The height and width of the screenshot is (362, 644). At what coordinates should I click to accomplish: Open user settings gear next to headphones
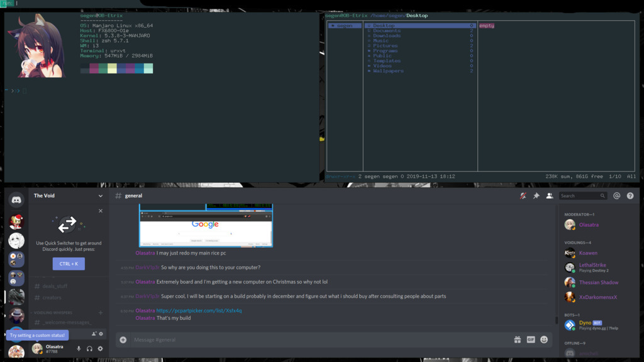click(x=100, y=349)
